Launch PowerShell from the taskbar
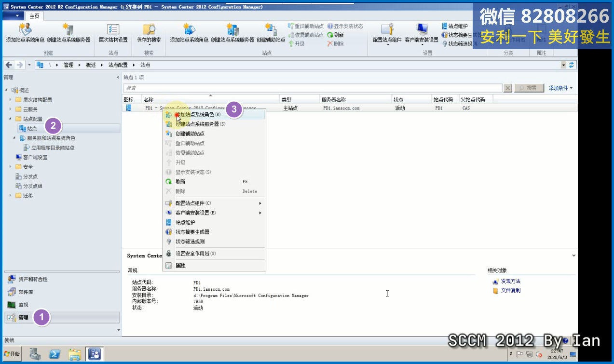Screen dimensions: 614x364 pyautogui.click(x=55, y=354)
